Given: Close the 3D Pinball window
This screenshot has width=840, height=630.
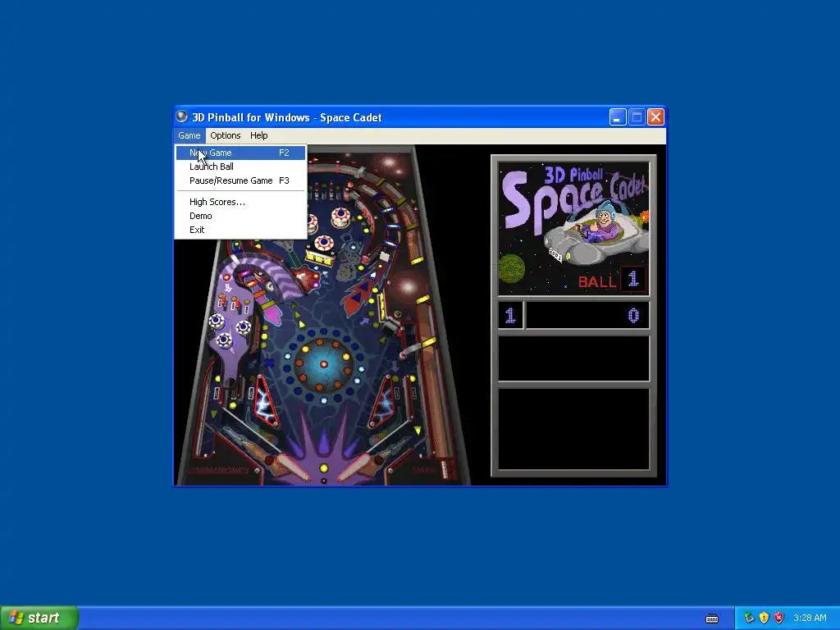Looking at the screenshot, I should 655,116.
